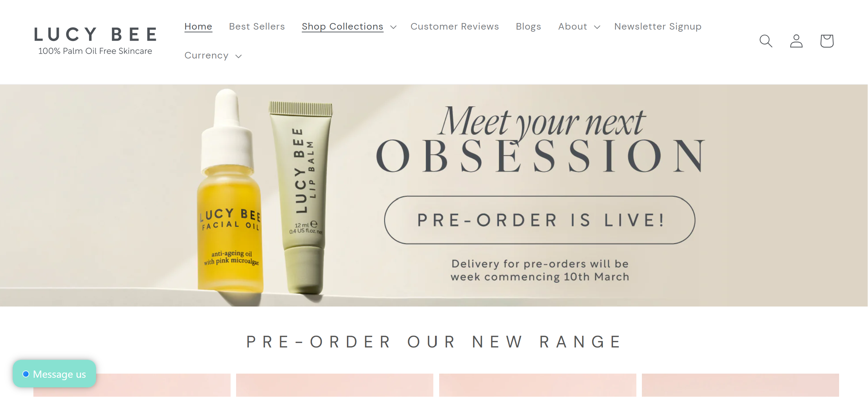Image resolution: width=868 pixels, height=397 pixels.
Task: Open the account login icon
Action: tap(796, 41)
